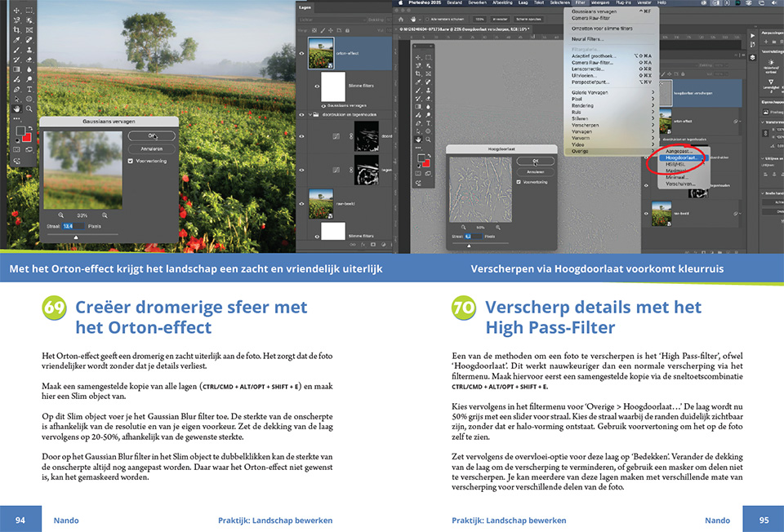The image size is (784, 532).
Task: Click zoom-out magnifier in Hoogdoorlaat dialog
Action: tap(463, 228)
